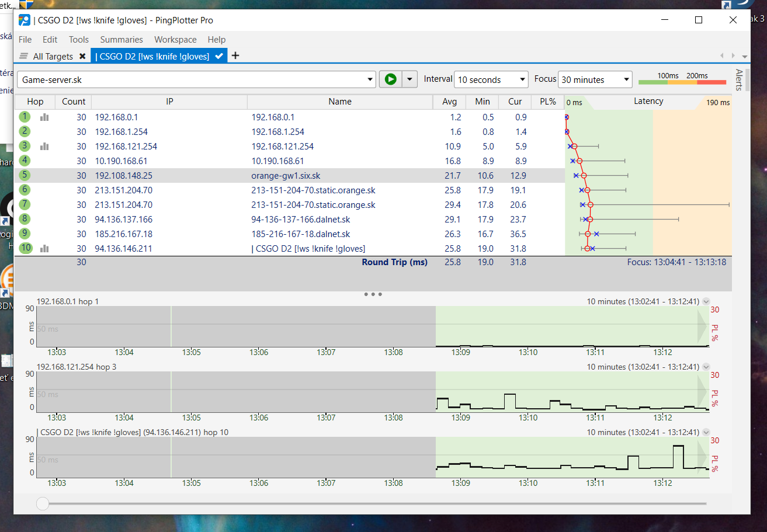Open the Workspace menu
767x532 pixels.
(175, 40)
